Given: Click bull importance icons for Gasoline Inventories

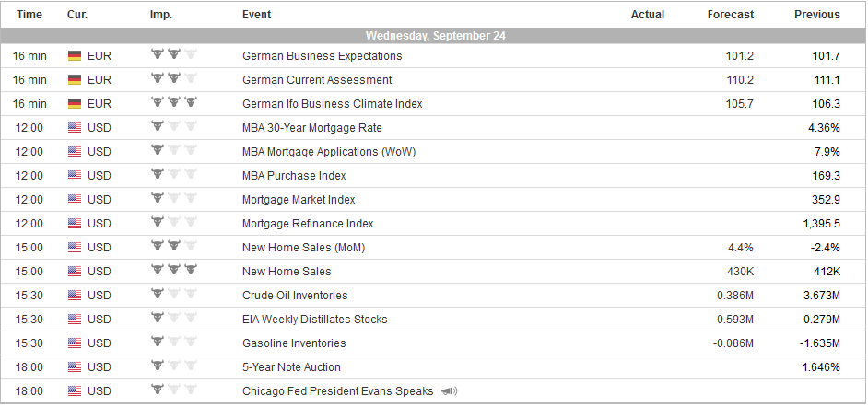Looking at the screenshot, I should [x=174, y=343].
